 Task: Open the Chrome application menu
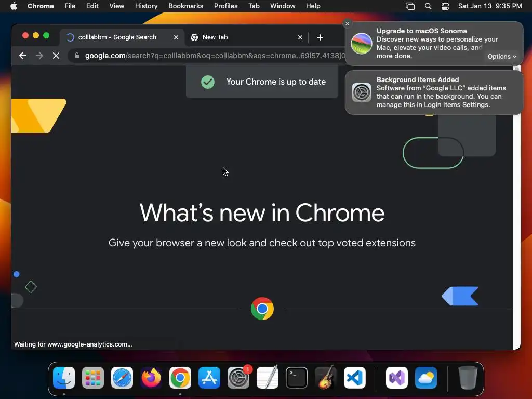(41, 6)
